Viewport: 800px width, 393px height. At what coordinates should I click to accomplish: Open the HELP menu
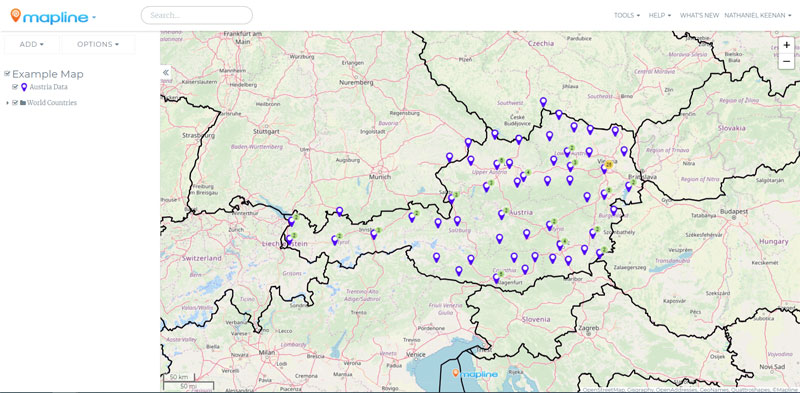coord(660,15)
